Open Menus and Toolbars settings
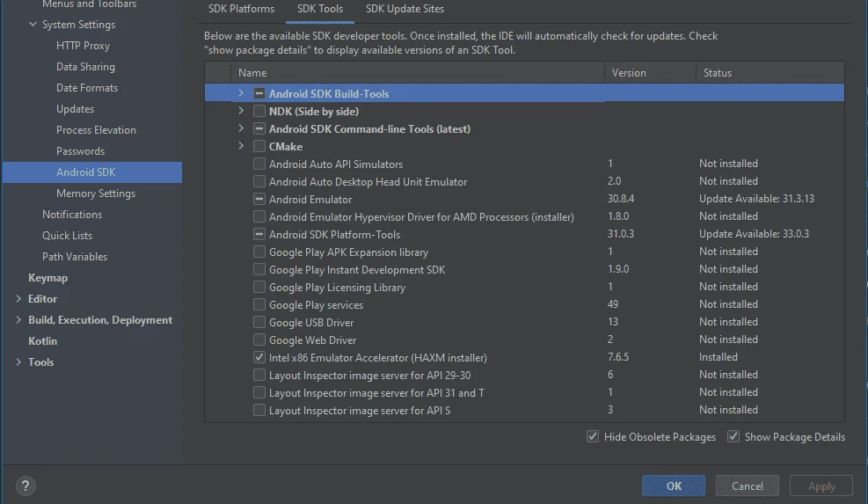 click(x=89, y=4)
